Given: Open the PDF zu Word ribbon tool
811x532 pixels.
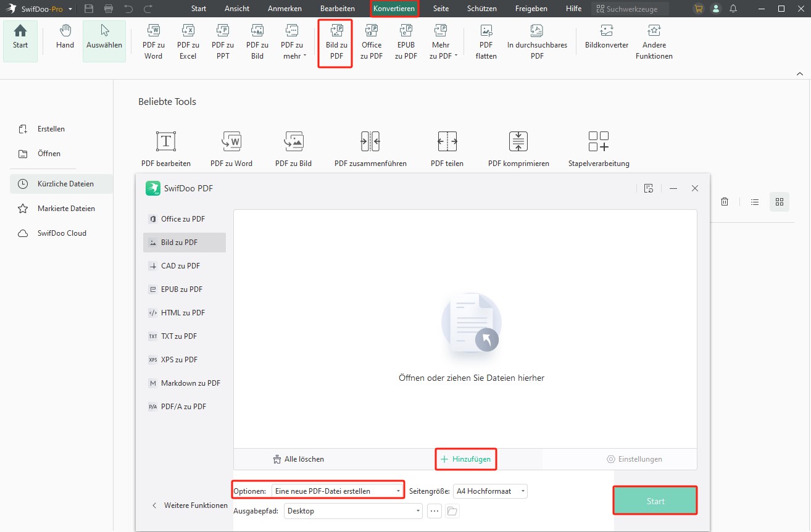Looking at the screenshot, I should pyautogui.click(x=153, y=42).
